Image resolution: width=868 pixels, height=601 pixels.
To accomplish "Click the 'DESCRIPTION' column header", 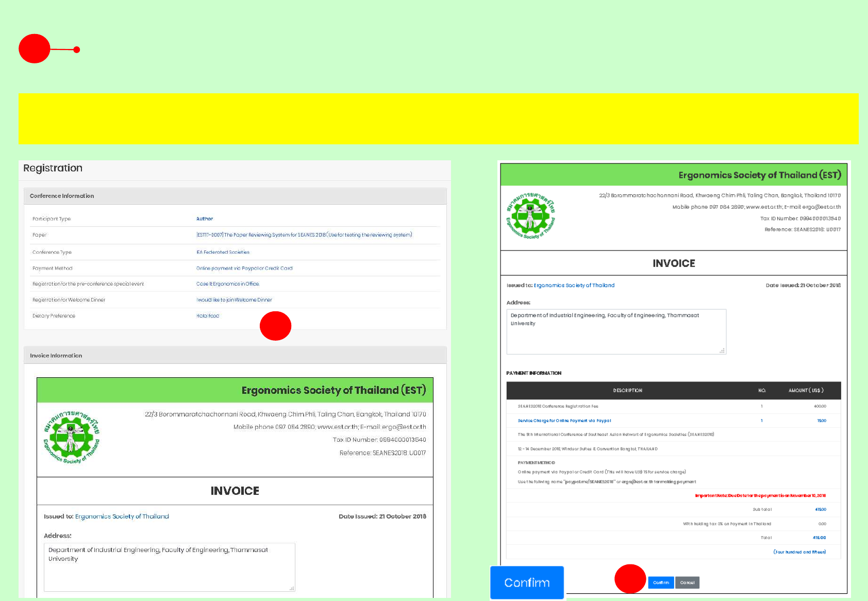I will pos(628,390).
